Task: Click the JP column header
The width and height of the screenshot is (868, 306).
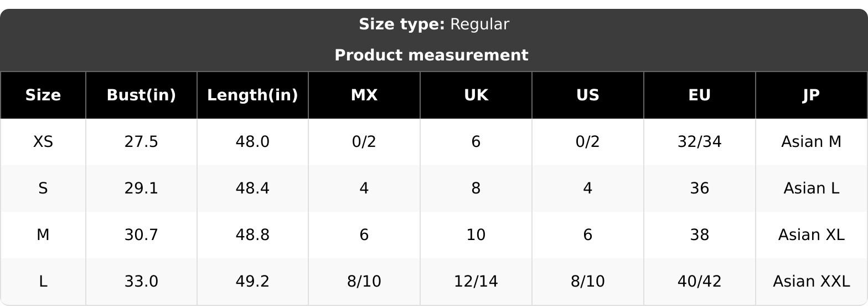Action: [x=811, y=95]
